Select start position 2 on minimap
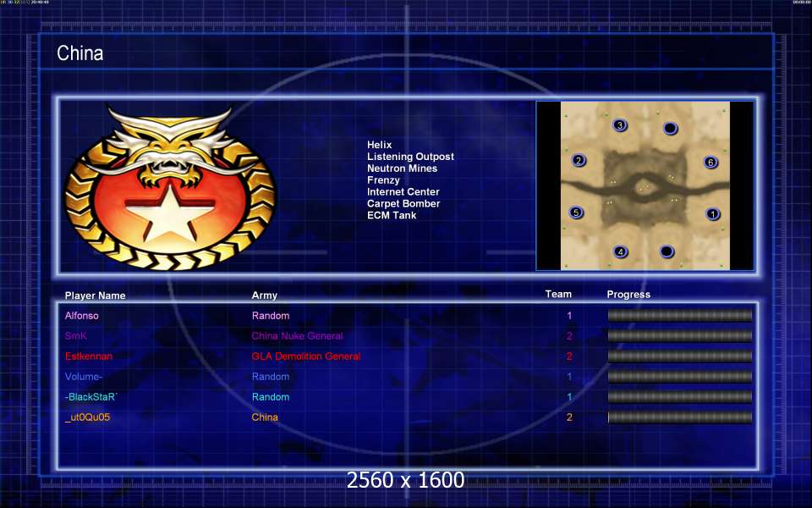This screenshot has width=812, height=508. 579,160
